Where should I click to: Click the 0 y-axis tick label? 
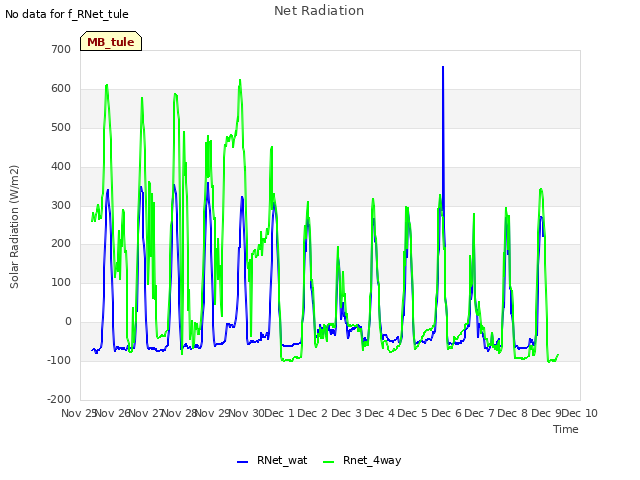click(x=68, y=322)
